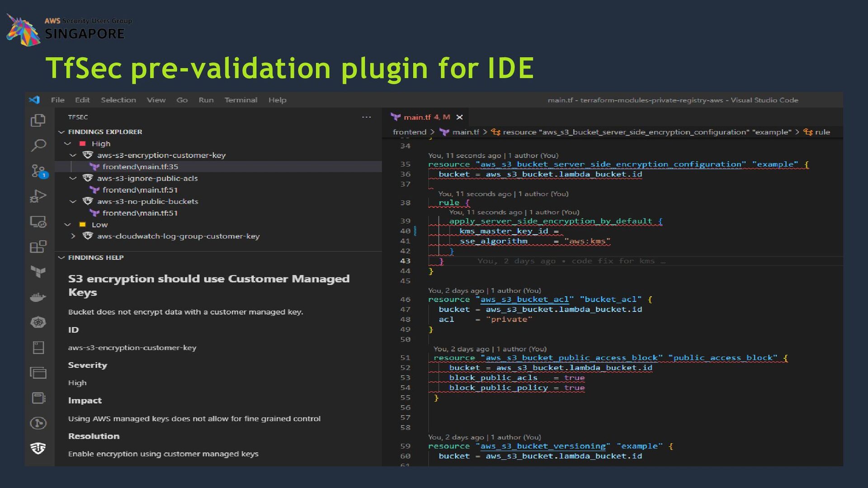The height and width of the screenshot is (488, 868).
Task: Click frontend breadcrumb segment
Action: pyautogui.click(x=410, y=132)
